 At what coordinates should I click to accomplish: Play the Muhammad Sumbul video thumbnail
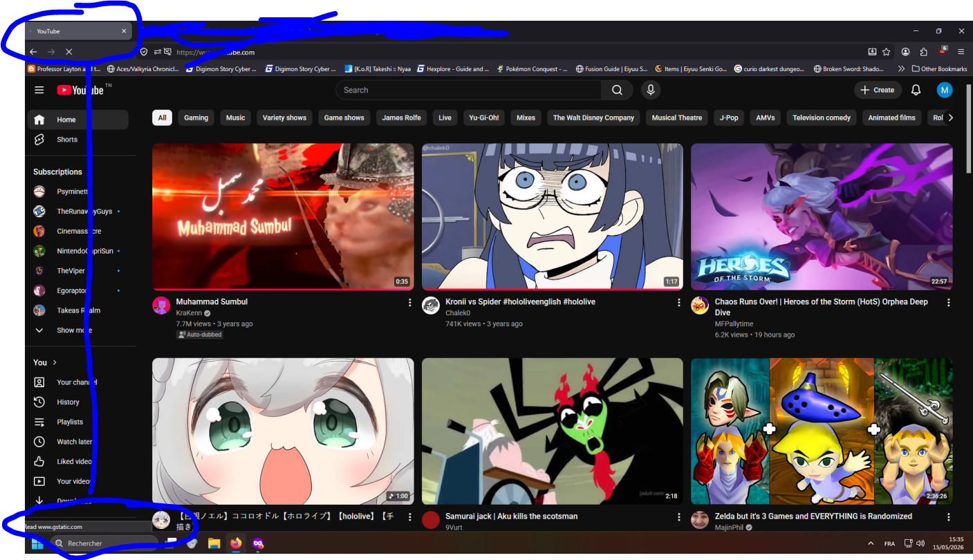283,216
